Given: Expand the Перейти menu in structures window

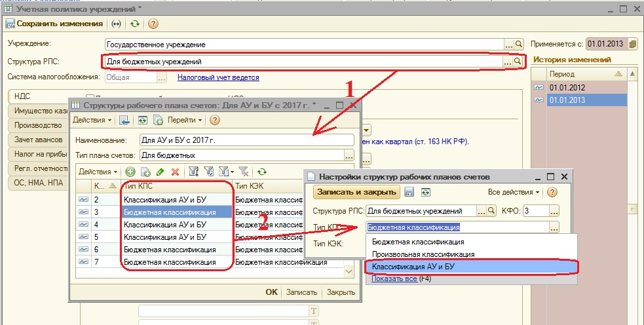Looking at the screenshot, I should click(x=185, y=120).
